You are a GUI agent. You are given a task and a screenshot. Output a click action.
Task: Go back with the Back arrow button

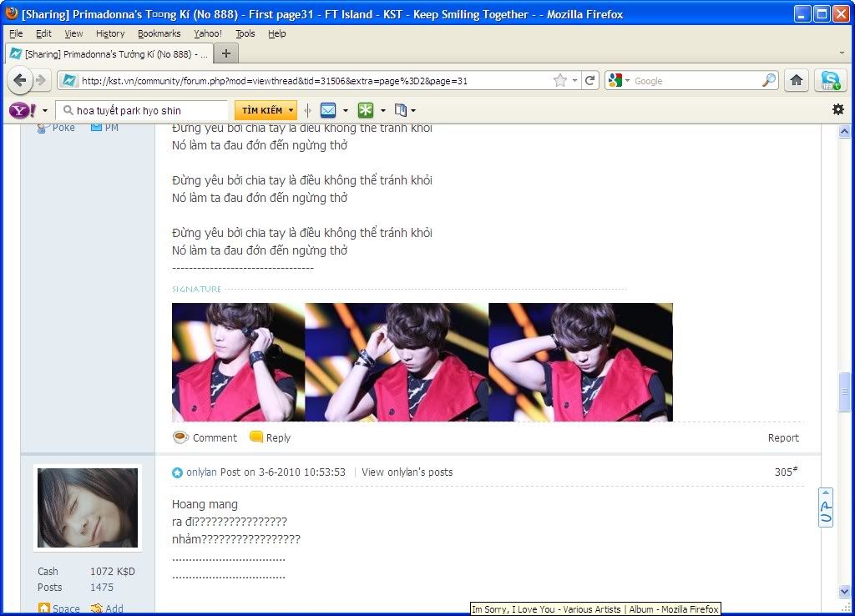click(19, 81)
